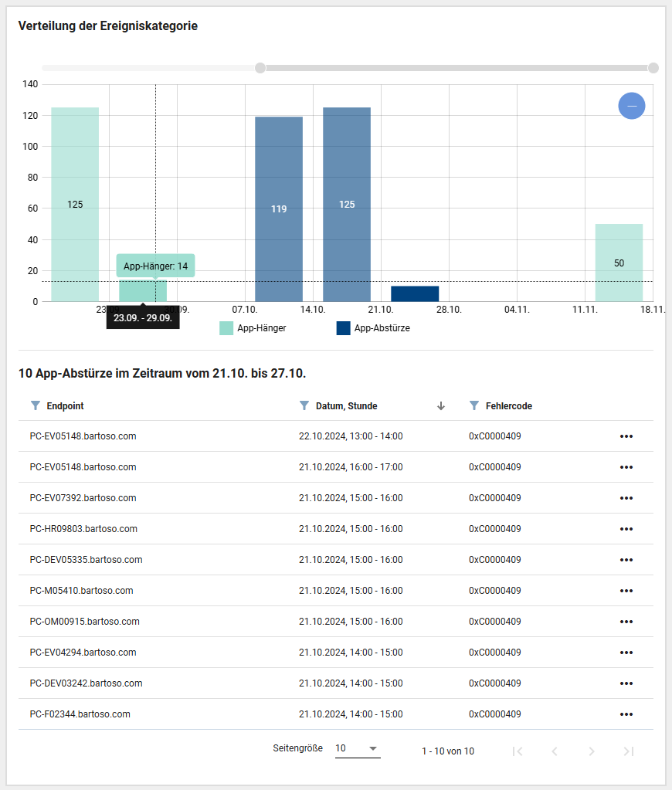This screenshot has width=672, height=790.
Task: Toggle the App-Hänger legend series
Action: 253,328
